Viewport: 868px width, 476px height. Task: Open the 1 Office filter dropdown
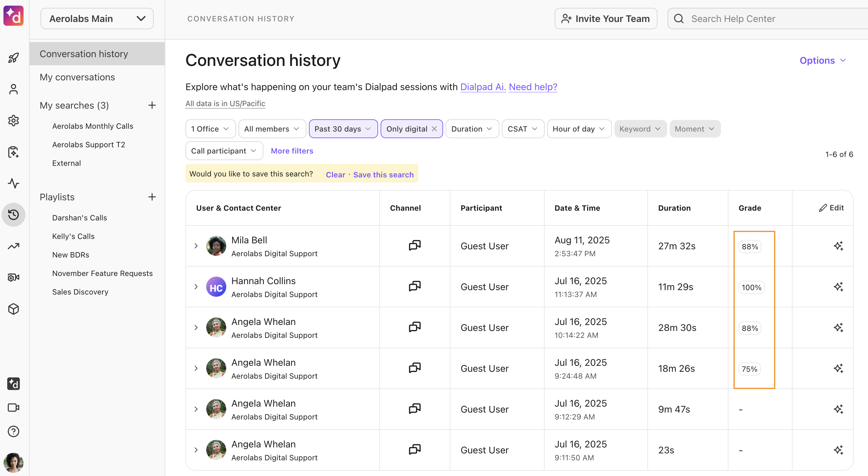click(x=211, y=129)
